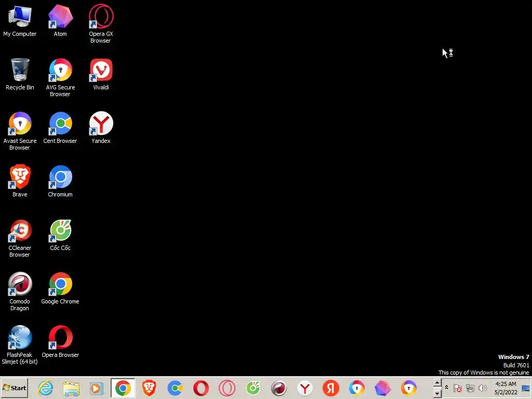Select the Recycle Bin on desktop
The height and width of the screenshot is (399, 532).
pyautogui.click(x=20, y=75)
